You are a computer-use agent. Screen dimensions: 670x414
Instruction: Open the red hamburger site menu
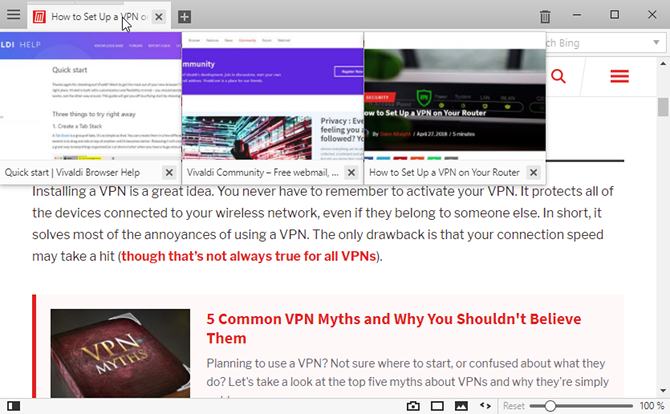[619, 76]
